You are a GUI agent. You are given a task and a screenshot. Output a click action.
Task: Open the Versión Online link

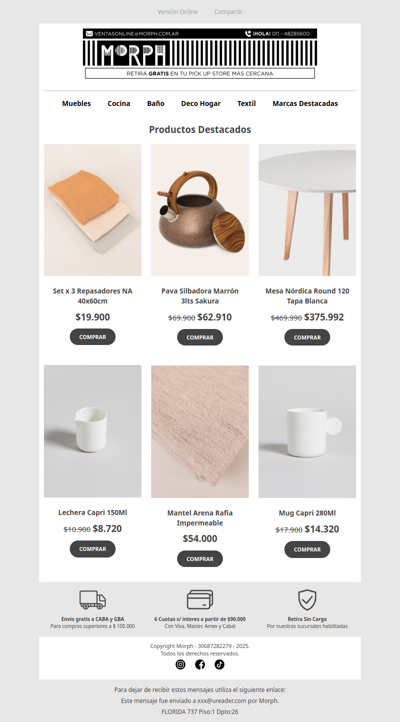point(177,12)
